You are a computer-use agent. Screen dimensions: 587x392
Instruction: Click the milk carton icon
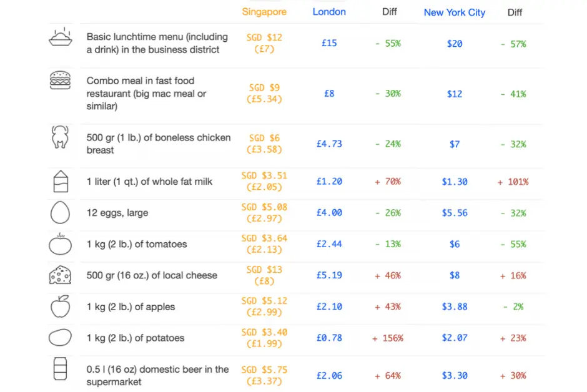click(x=60, y=181)
